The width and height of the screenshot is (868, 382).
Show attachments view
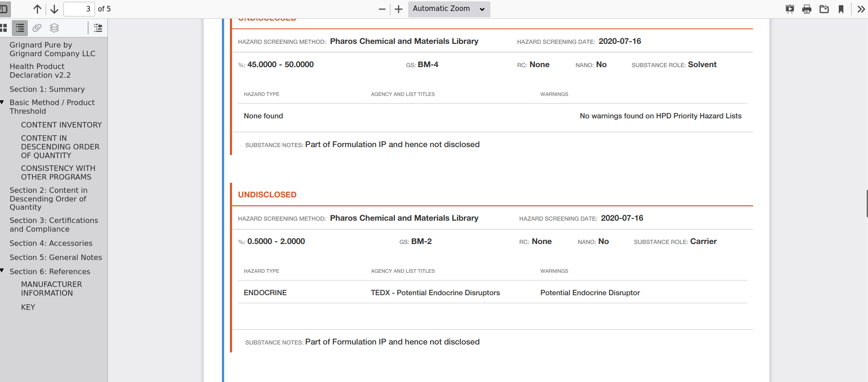pyautogui.click(x=37, y=28)
